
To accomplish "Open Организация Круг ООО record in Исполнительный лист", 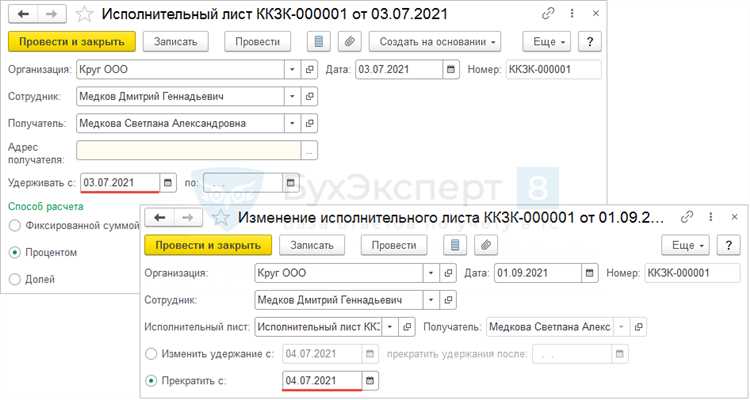I will [x=309, y=69].
